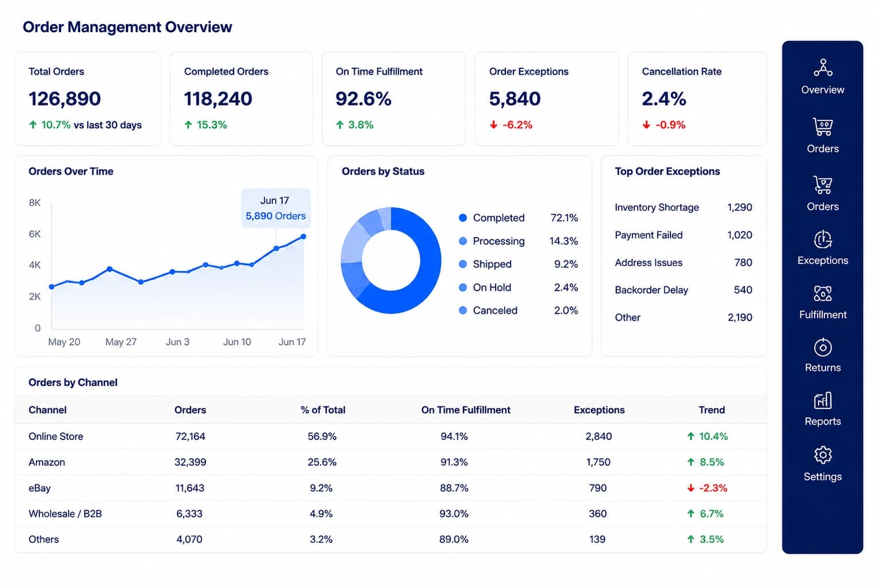The image size is (877, 588).
Task: Sort by the Trend column header
Action: (x=712, y=410)
